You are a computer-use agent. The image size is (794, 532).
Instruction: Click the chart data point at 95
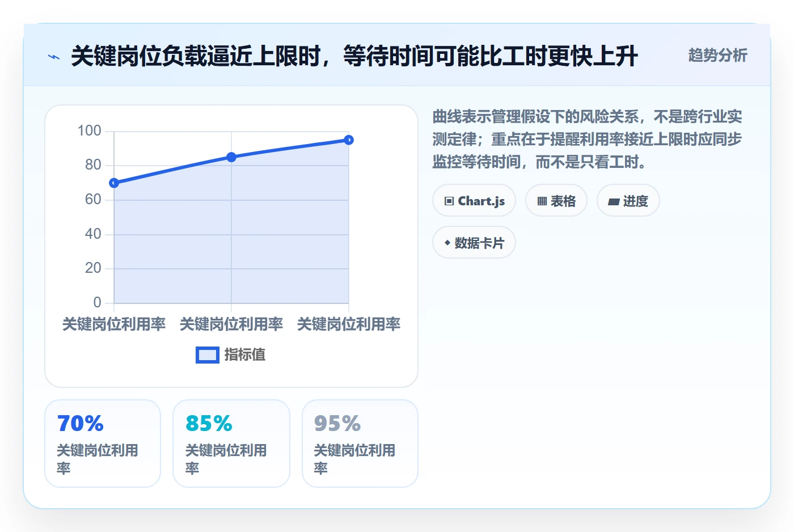click(x=349, y=140)
